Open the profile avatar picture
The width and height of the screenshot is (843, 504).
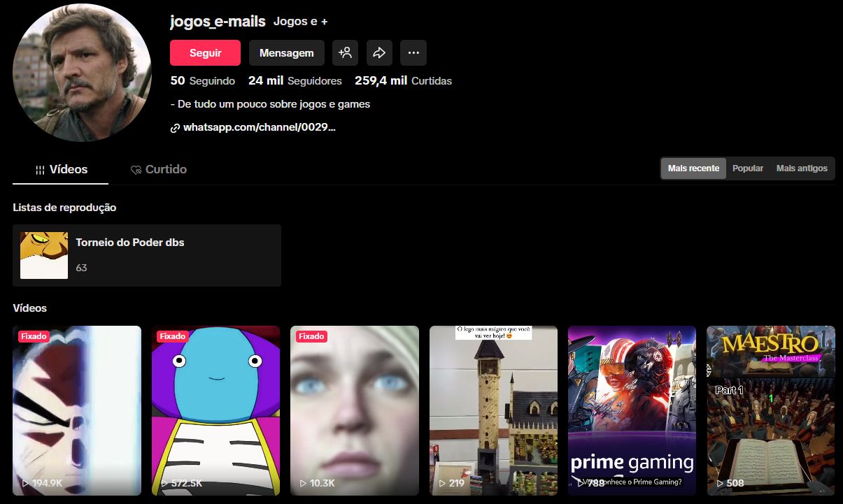coord(82,72)
